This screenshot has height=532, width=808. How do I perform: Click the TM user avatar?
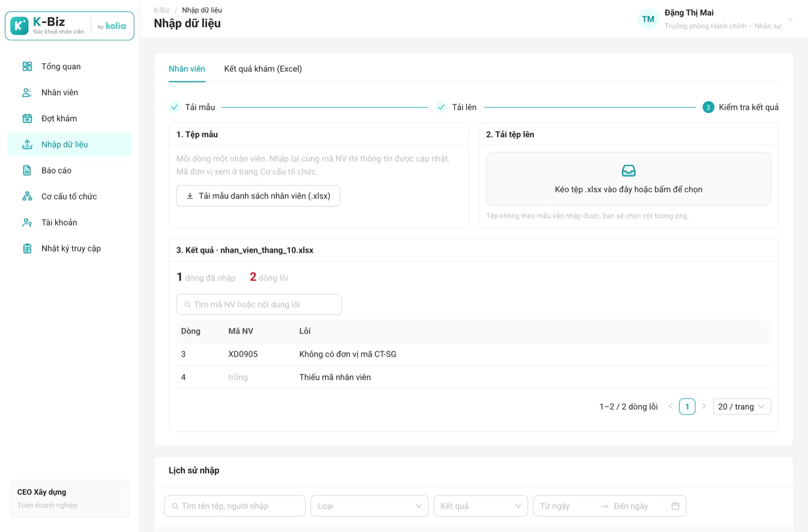(x=648, y=19)
